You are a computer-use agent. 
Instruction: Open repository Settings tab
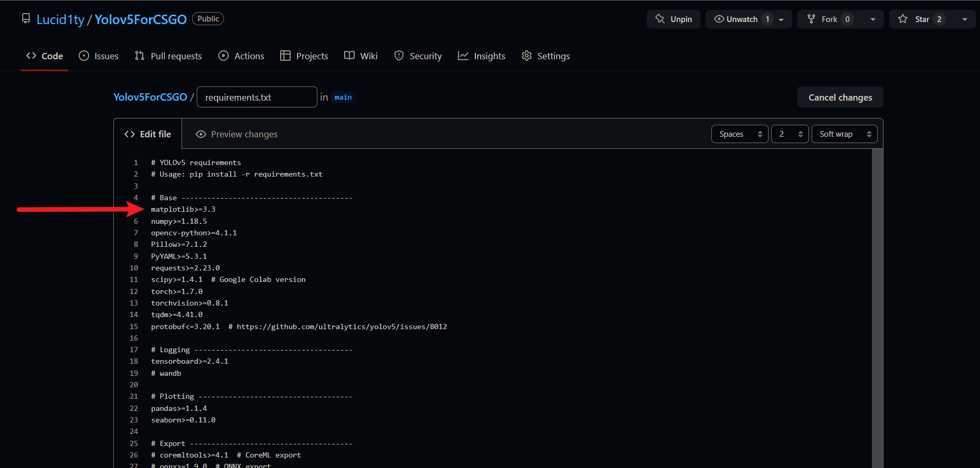point(546,56)
